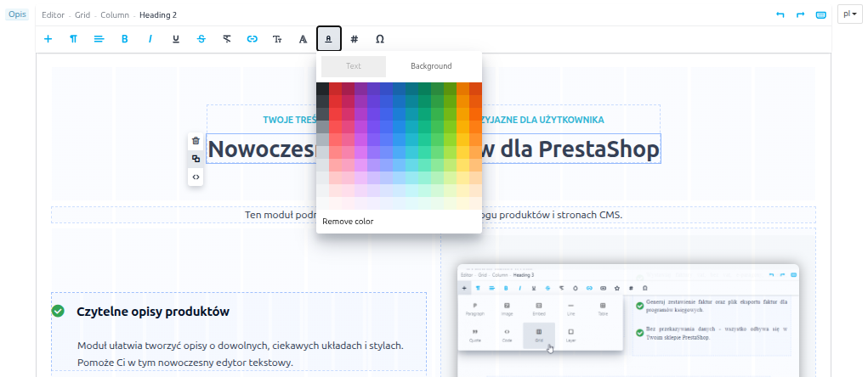The image size is (868, 377).
Task: Click the plus add-block icon
Action: (x=48, y=39)
